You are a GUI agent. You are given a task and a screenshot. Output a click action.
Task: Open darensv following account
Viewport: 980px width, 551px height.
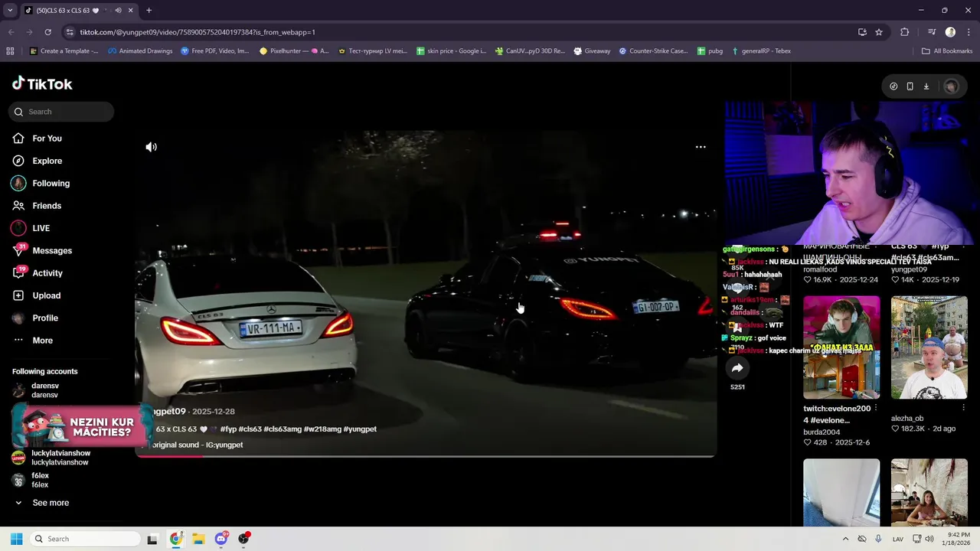[36, 390]
